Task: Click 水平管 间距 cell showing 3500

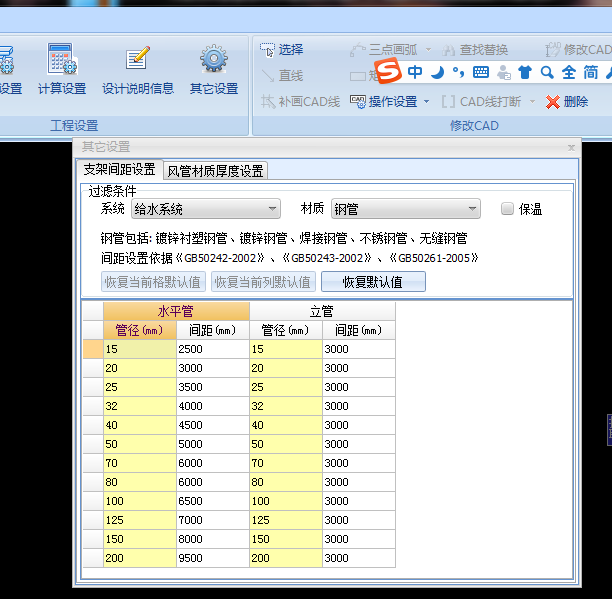Action: 213,387
